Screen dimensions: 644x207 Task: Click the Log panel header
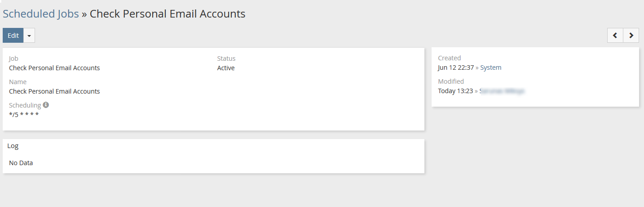coord(13,146)
